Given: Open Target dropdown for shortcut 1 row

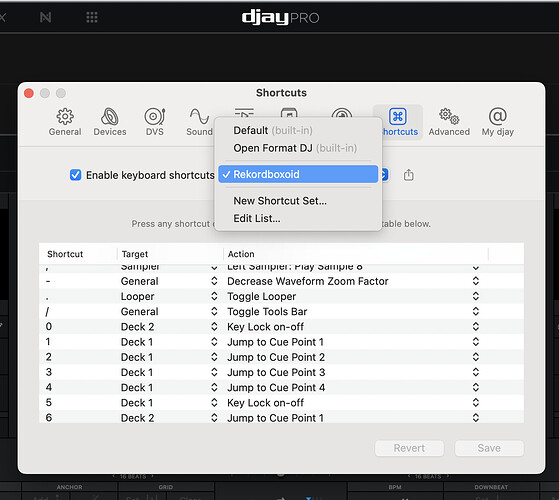Looking at the screenshot, I should (214, 342).
